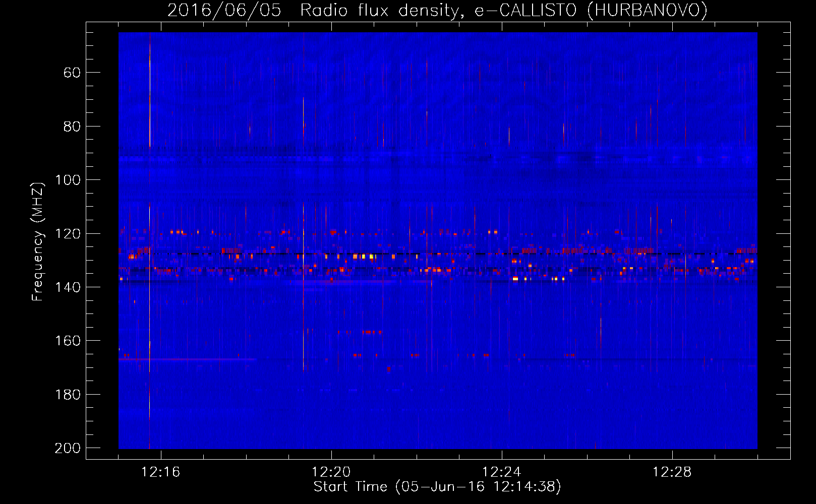
Task: Select the 12:20 time tick label
Action: coord(331,472)
